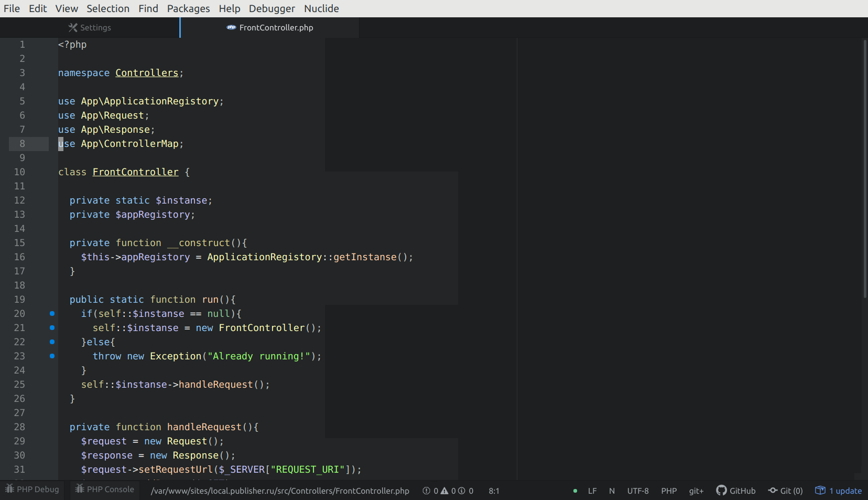Click the 8:1 cursor position indicator

[x=494, y=491]
